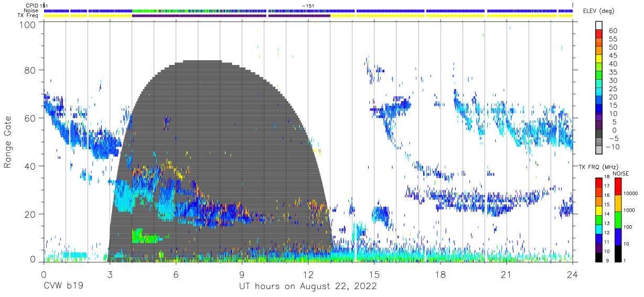This screenshot has width=644, height=297.
Task: Click the '80' tick label on Range Gate axis
Action: [x=30, y=71]
